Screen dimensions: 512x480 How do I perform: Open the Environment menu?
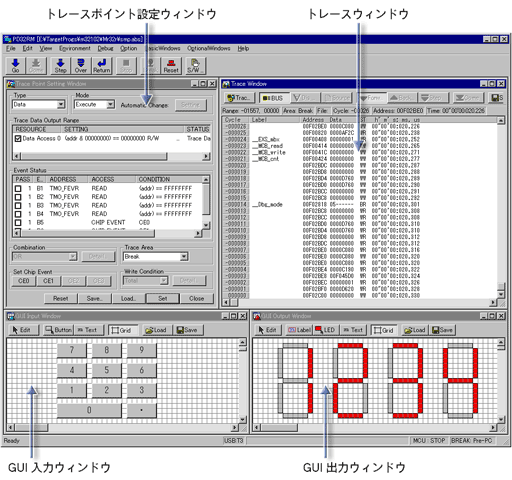tap(75, 48)
